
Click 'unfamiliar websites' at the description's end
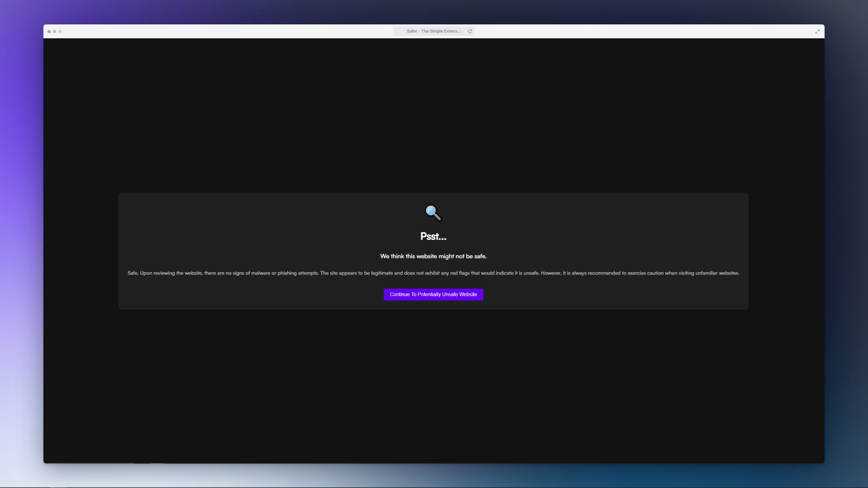tap(717, 273)
